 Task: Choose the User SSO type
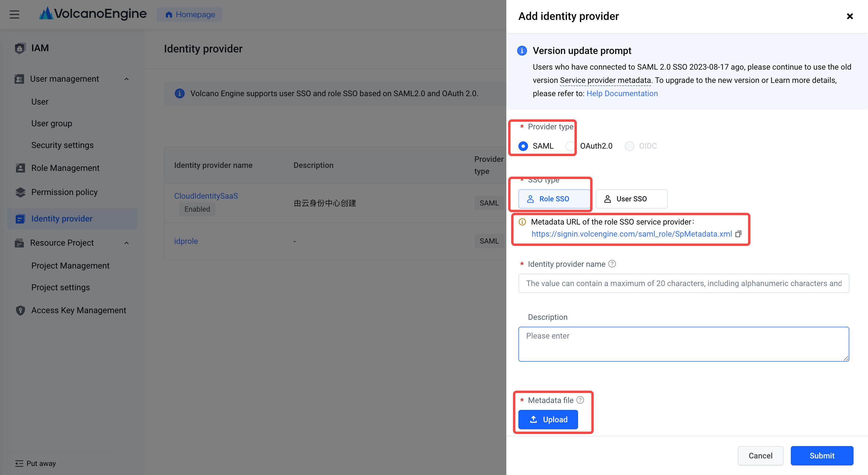click(x=631, y=199)
